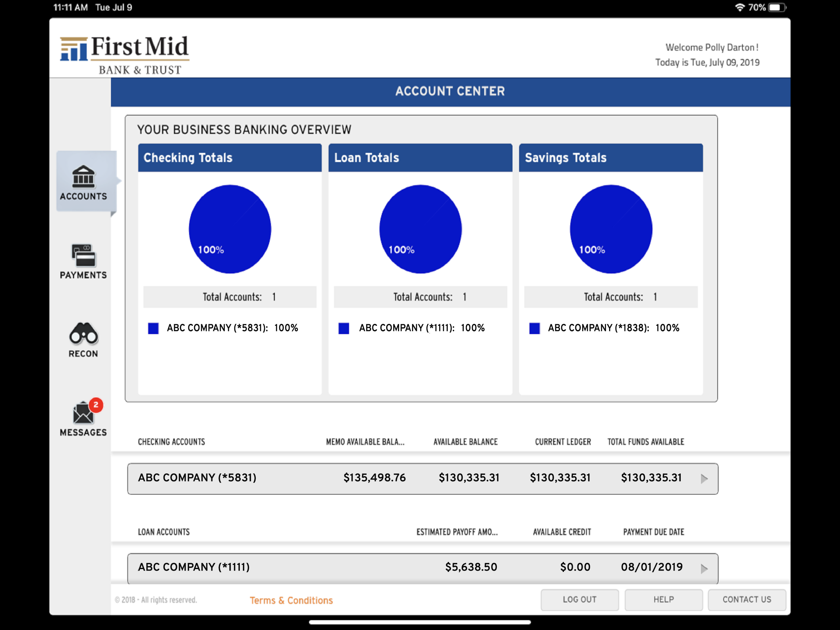Open Messages envelope icon

[x=83, y=413]
